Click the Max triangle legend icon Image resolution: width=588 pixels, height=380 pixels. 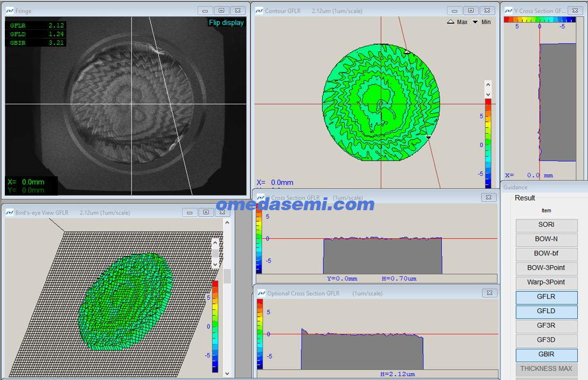450,22
